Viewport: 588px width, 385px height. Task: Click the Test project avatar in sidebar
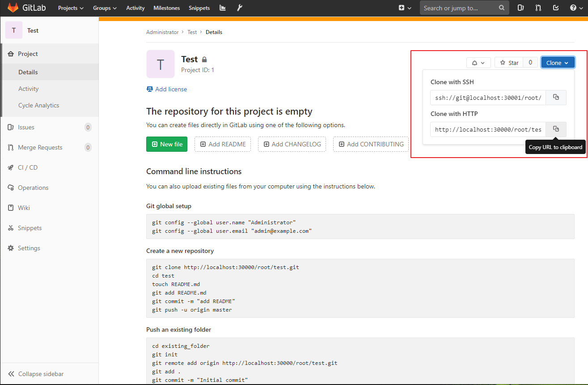coord(14,30)
